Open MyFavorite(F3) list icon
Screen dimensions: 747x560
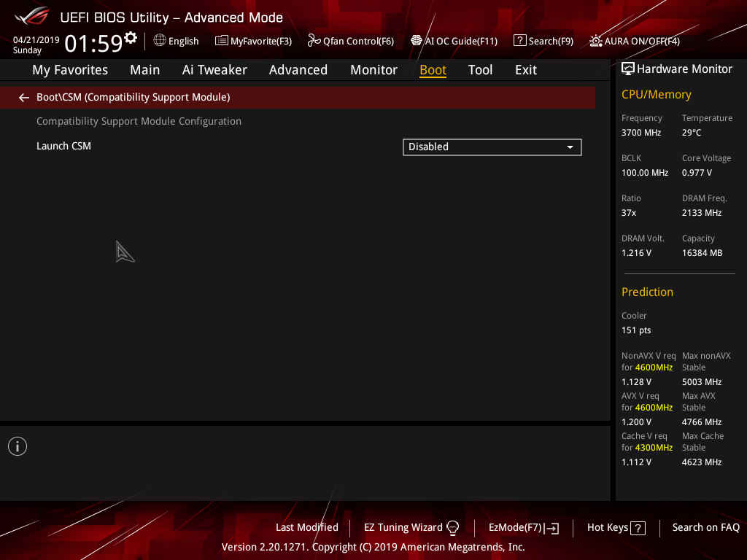click(221, 41)
